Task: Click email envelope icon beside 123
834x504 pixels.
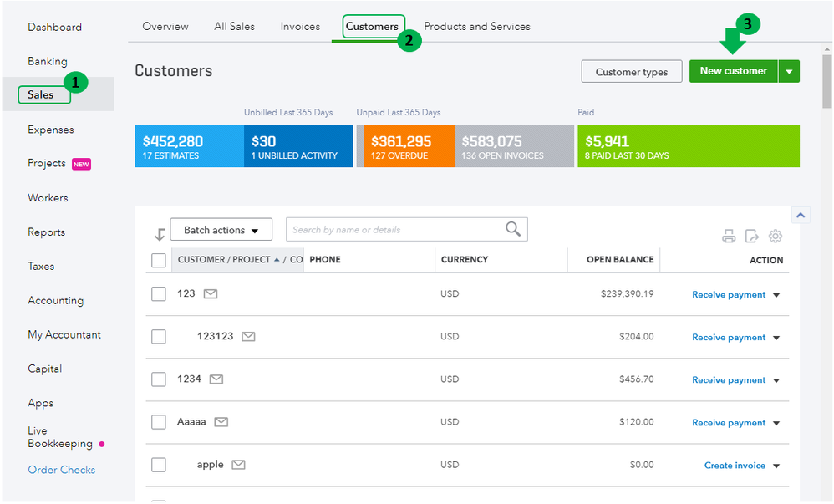Action: tap(211, 293)
